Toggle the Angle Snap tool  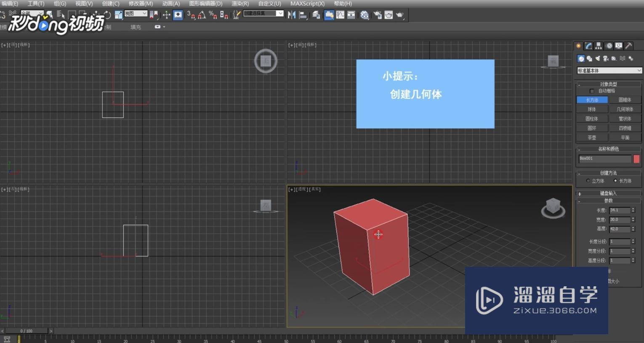click(202, 15)
